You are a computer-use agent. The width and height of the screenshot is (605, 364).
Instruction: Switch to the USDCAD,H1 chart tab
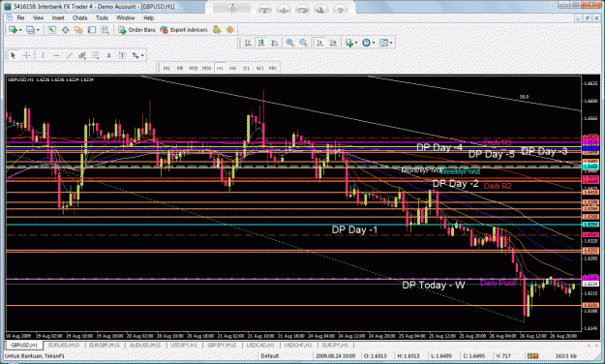point(260,345)
